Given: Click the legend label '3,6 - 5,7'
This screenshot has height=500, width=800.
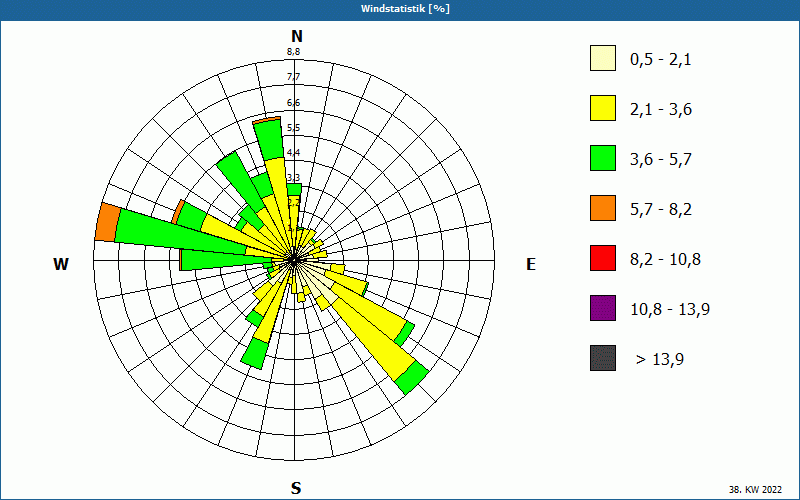Looking at the screenshot, I should point(661,160).
